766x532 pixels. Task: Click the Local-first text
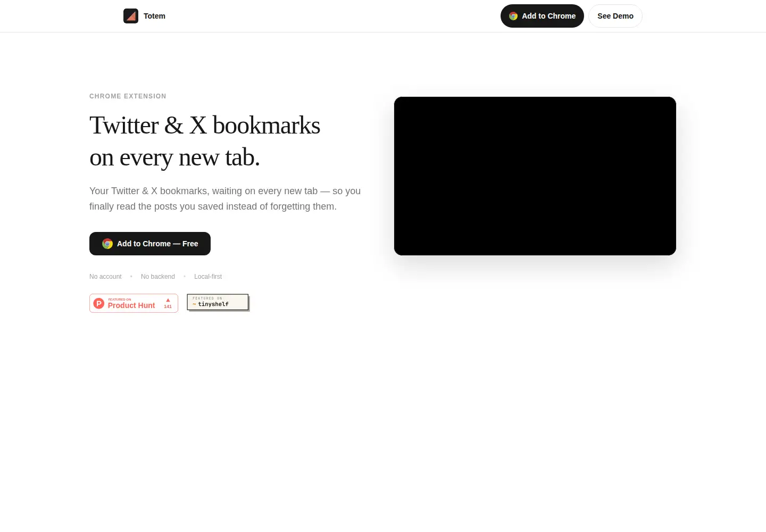tap(208, 277)
